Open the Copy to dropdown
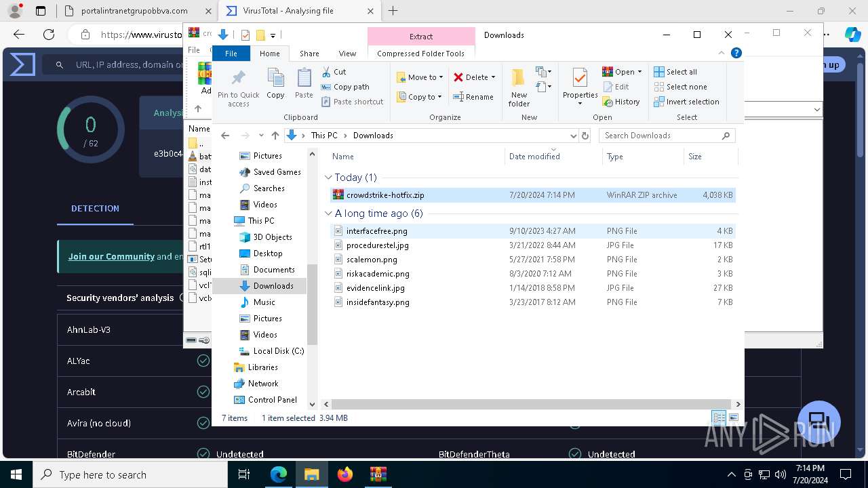The height and width of the screenshot is (488, 868). (x=420, y=97)
